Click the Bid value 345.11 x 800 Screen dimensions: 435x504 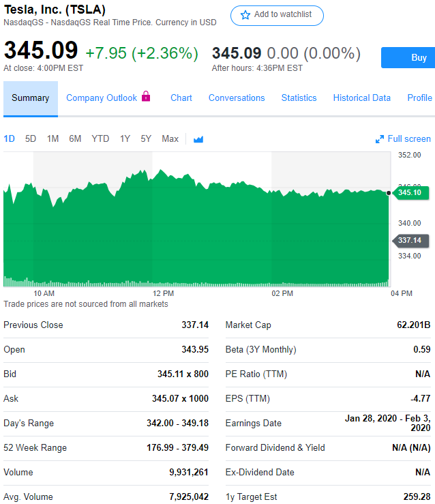click(x=183, y=374)
